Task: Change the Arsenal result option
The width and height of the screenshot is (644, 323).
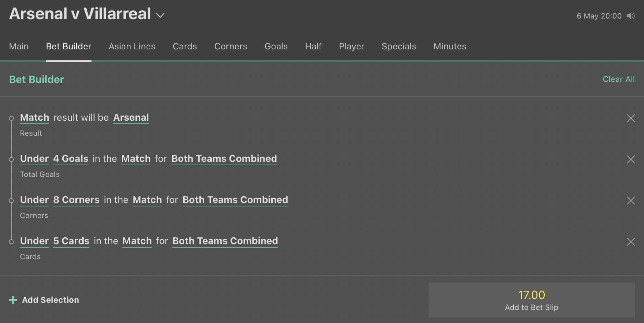Action: point(131,118)
